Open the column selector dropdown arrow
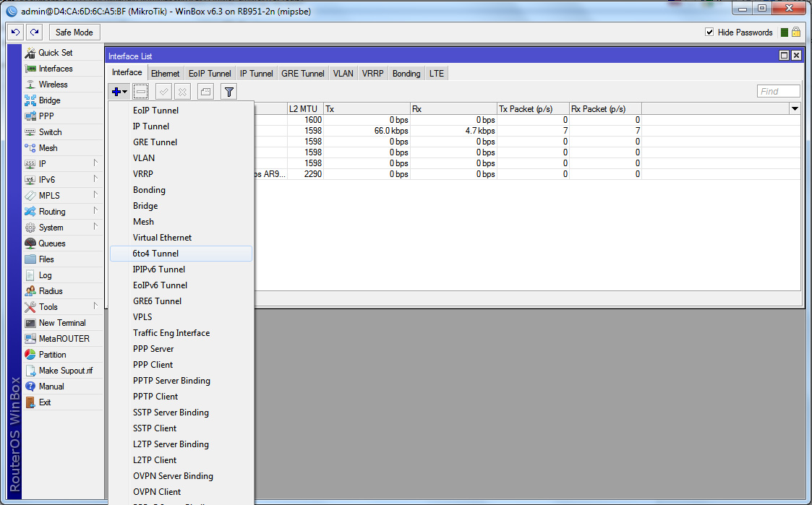Screen dimensions: 812x505 [x=795, y=109]
